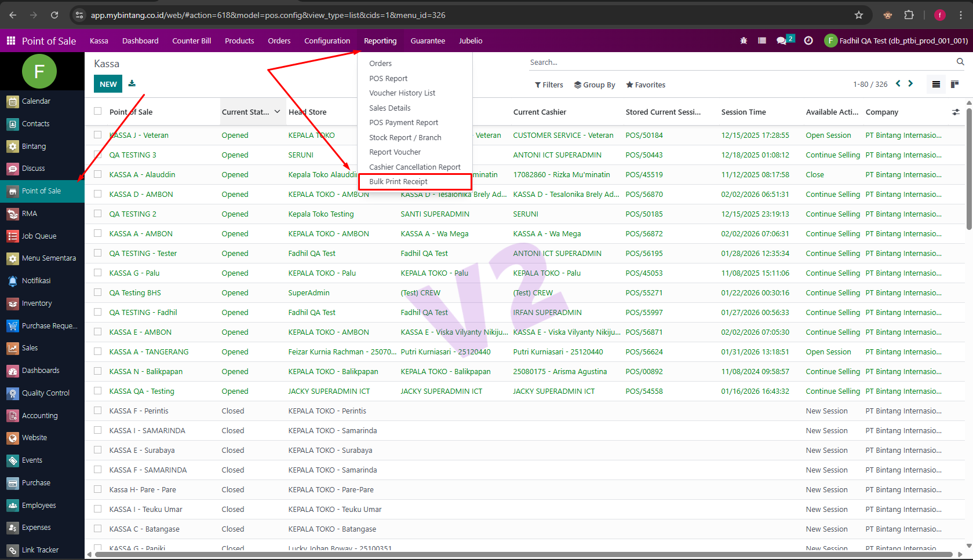Select the QA TESTING 3 row checkbox
The image size is (973, 560).
coord(97,155)
